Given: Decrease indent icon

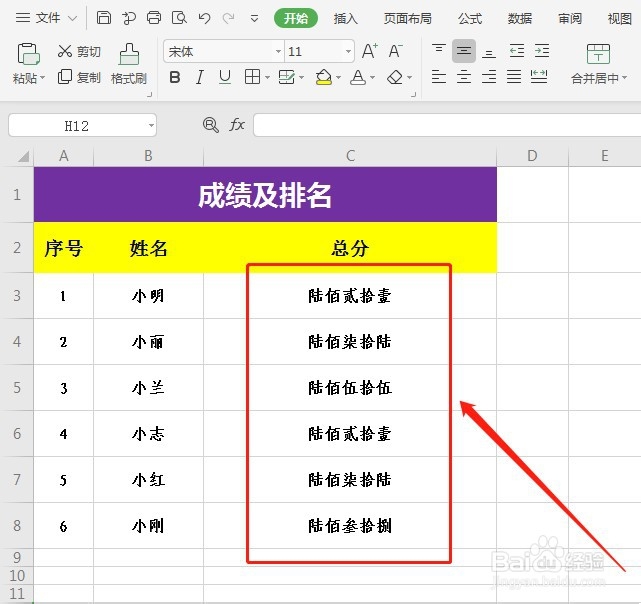Looking at the screenshot, I should click(x=517, y=51).
